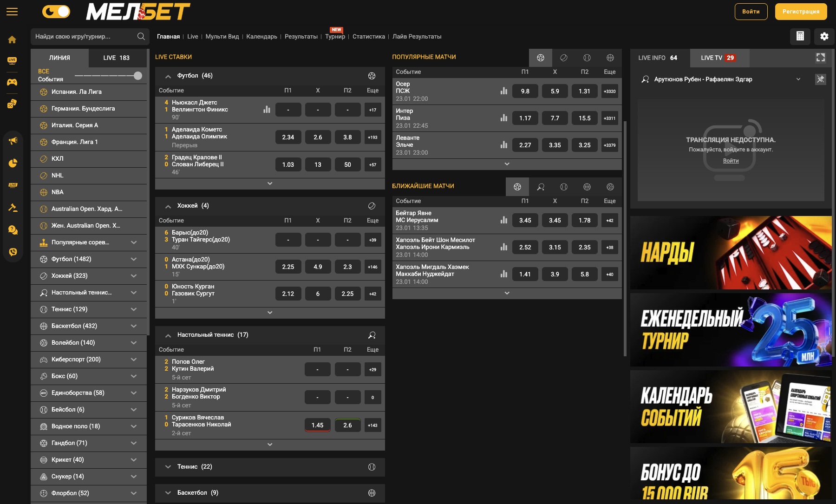Click the Войти button in header
The image size is (836, 504).
click(x=751, y=12)
